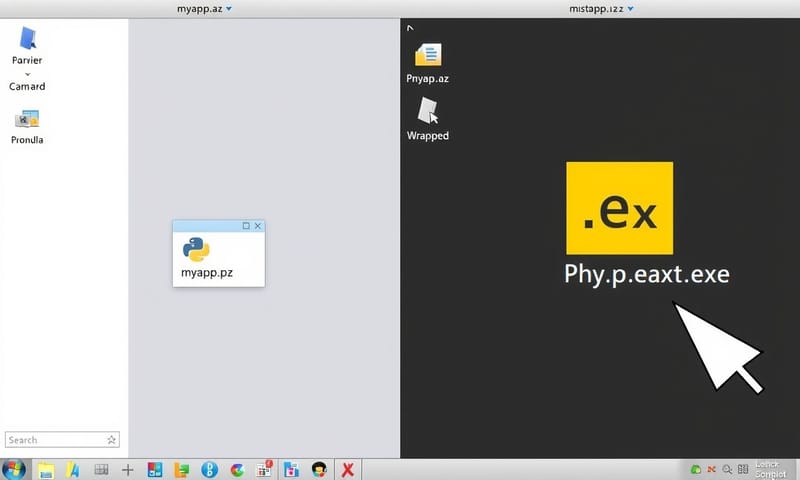Expand the chevron under Parvier
Screen dimensions: 800x480
[28, 74]
